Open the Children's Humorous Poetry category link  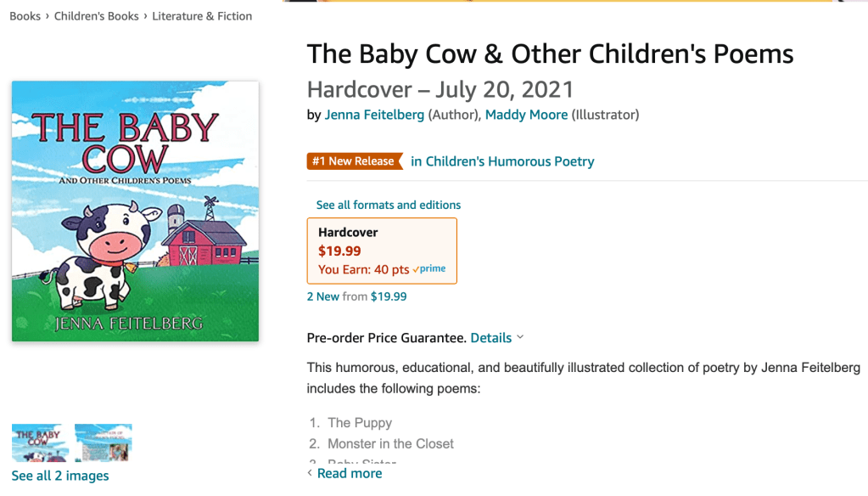[502, 161]
